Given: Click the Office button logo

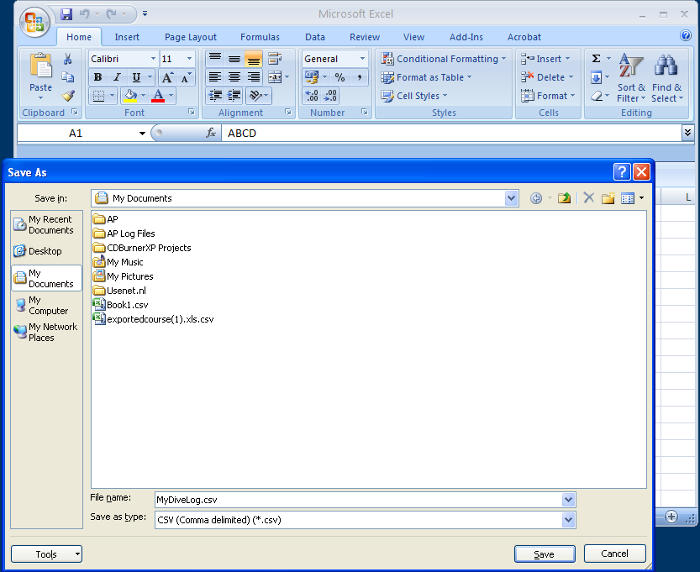Looking at the screenshot, I should (33, 22).
